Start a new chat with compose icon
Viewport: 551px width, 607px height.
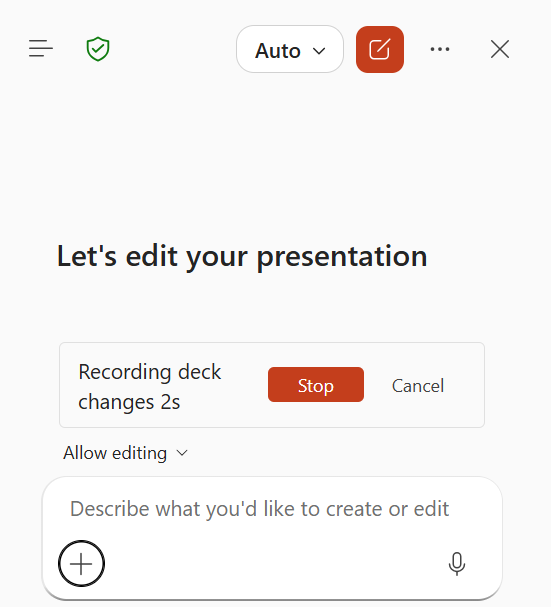pyautogui.click(x=380, y=49)
